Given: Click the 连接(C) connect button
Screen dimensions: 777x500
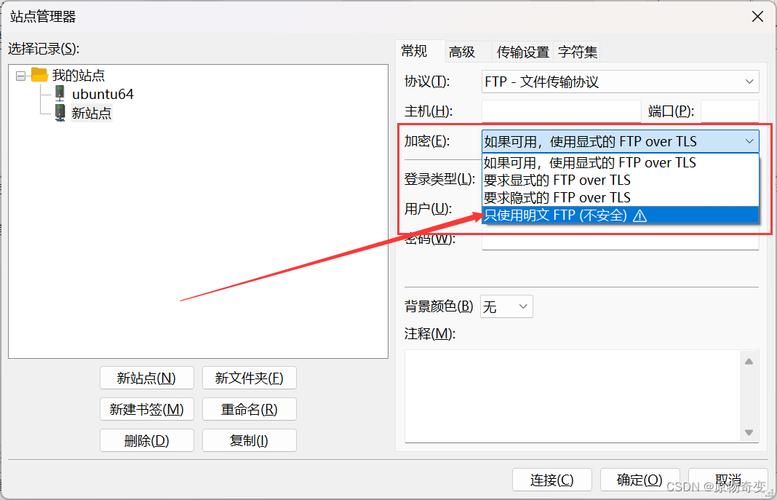Looking at the screenshot, I should (552, 480).
